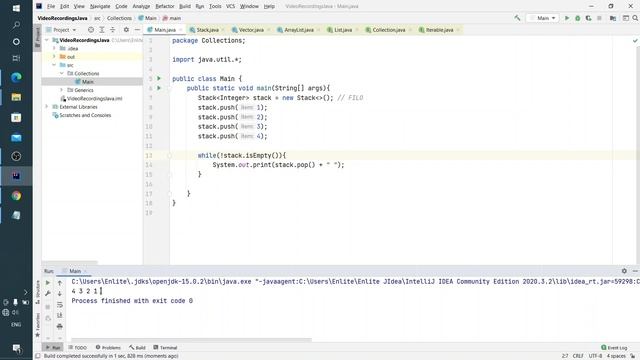Expand the out folder

54,57
